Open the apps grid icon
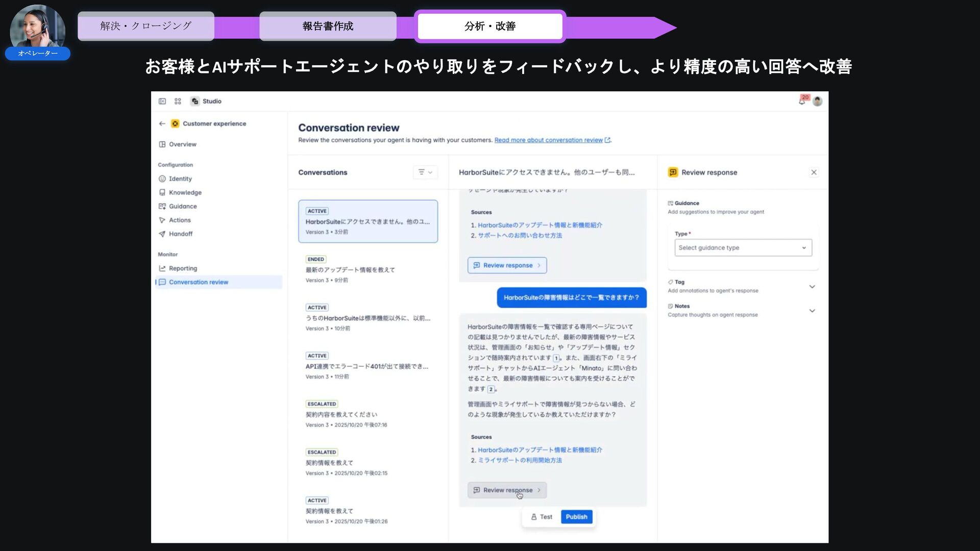 pos(178,101)
